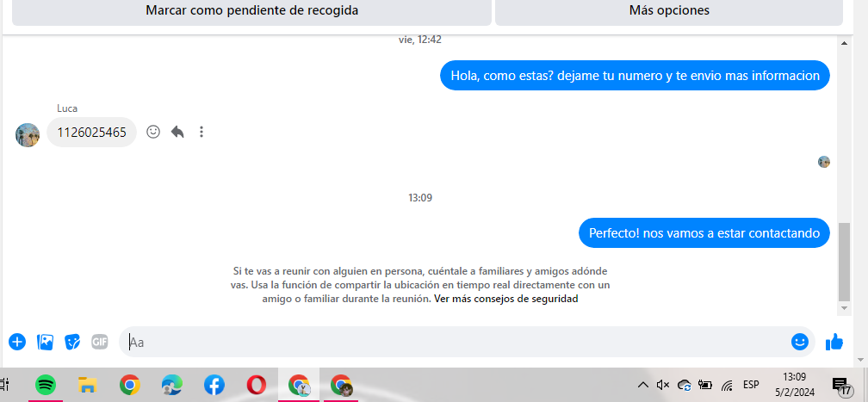Open the plus attachment menu in composer
Image resolution: width=868 pixels, height=402 pixels.
point(17,342)
